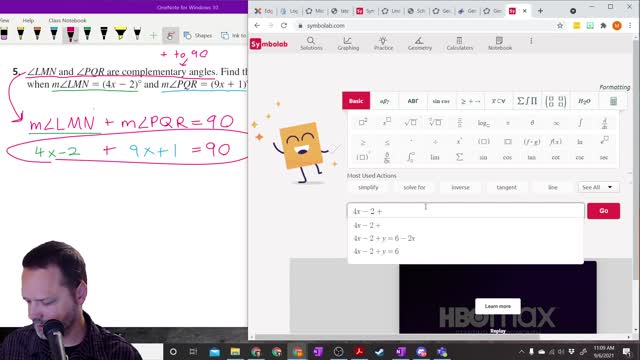The height and width of the screenshot is (360, 640).
Task: Select the yellow highlighter in OneNote
Action: click(120, 33)
